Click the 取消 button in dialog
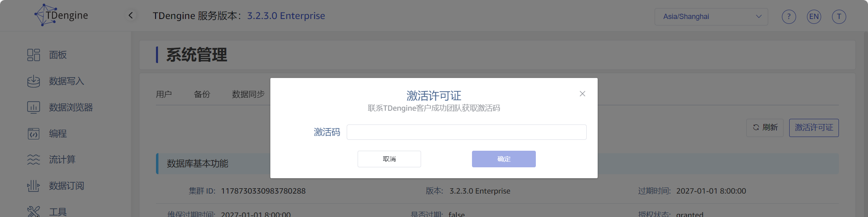Image resolution: width=868 pixels, height=217 pixels. tap(389, 159)
